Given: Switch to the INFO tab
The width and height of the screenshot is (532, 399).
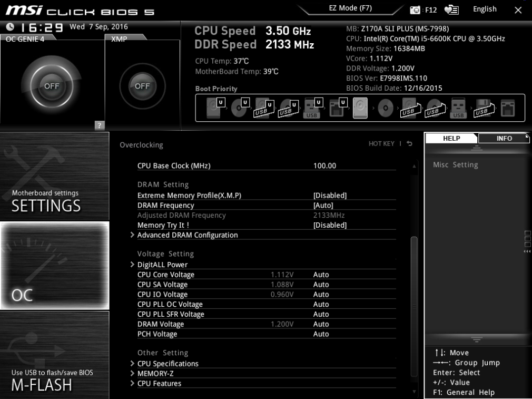Looking at the screenshot, I should click(x=504, y=138).
